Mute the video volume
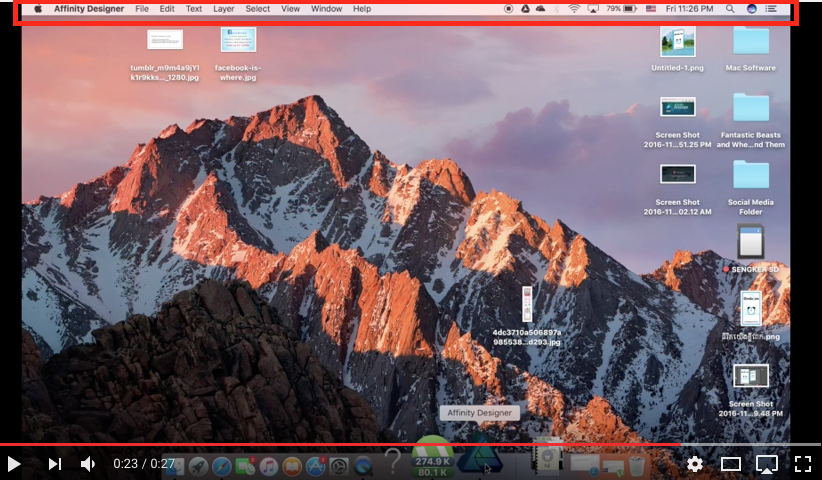 click(x=88, y=464)
